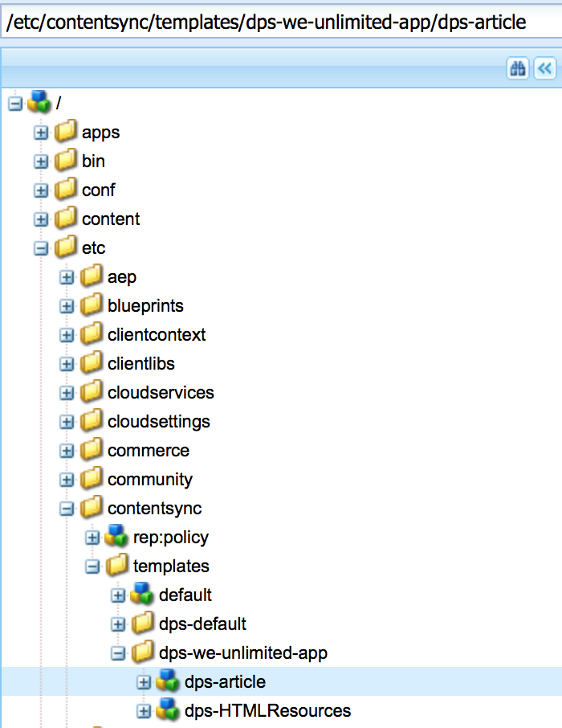The height and width of the screenshot is (728, 562).
Task: Collapse the tree panel with double-arrow icon
Action: point(545,69)
